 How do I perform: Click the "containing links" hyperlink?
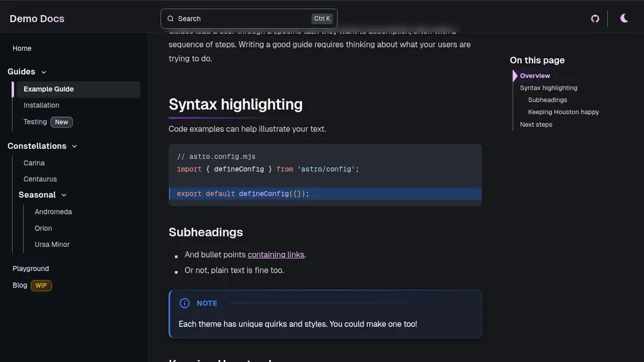pyautogui.click(x=276, y=255)
